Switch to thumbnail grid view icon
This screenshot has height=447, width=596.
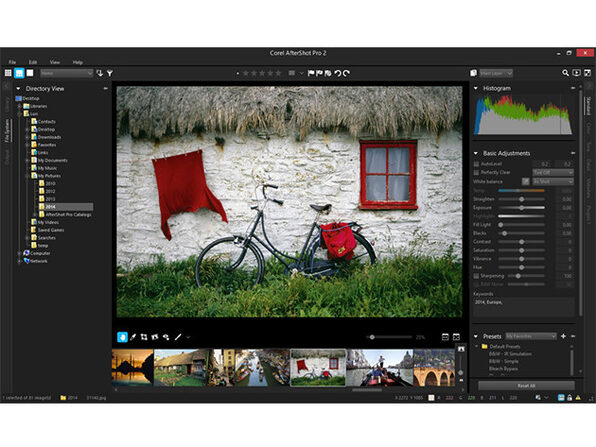pyautogui.click(x=8, y=73)
